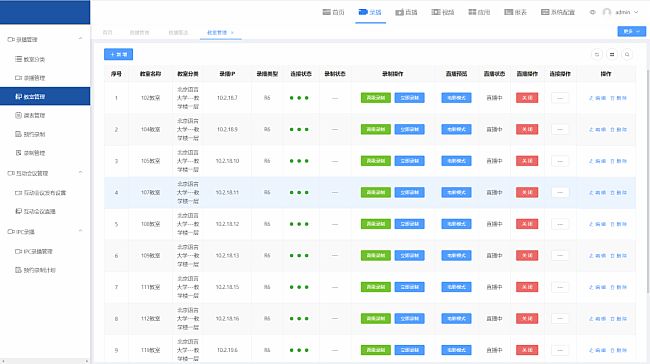Click the refresh table icon above the table
650x364 pixels.
(597, 54)
